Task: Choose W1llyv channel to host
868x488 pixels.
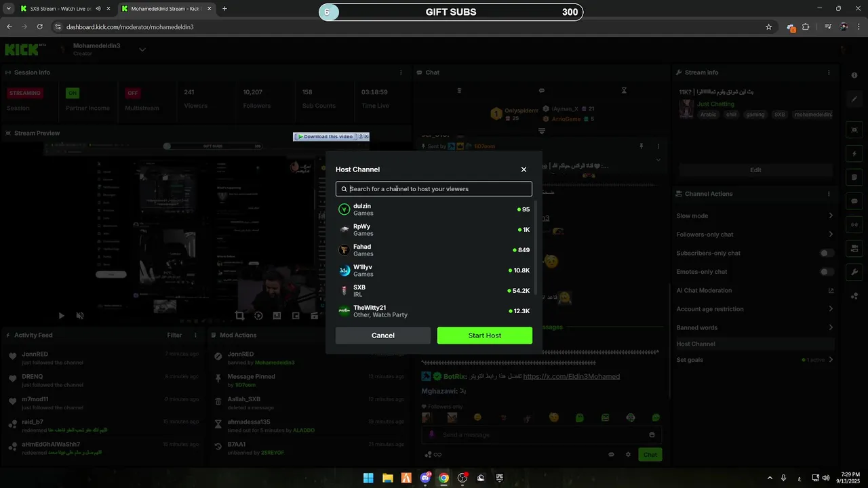Action: (x=434, y=270)
